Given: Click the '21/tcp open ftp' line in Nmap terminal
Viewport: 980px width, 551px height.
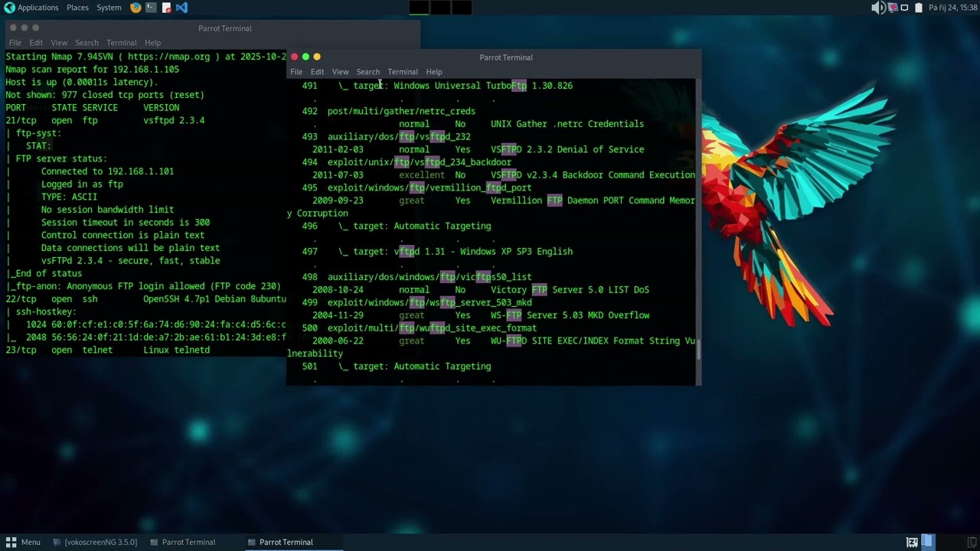Looking at the screenshot, I should [x=105, y=120].
